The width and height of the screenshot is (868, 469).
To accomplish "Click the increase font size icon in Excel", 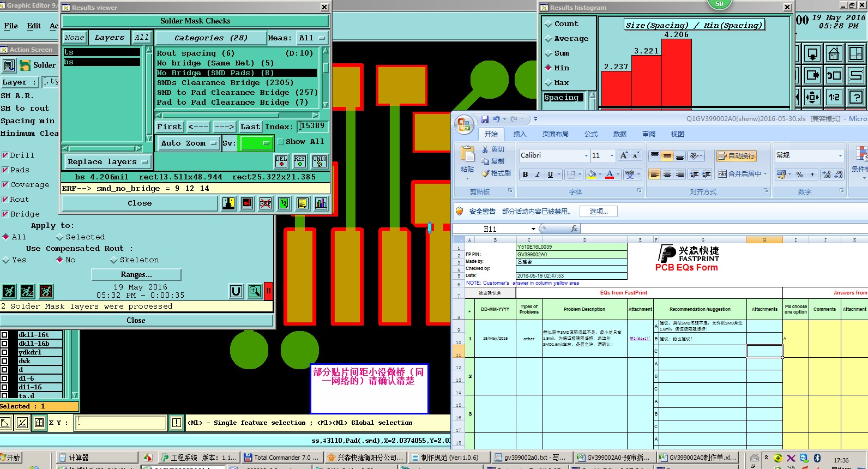I will pyautogui.click(x=624, y=155).
